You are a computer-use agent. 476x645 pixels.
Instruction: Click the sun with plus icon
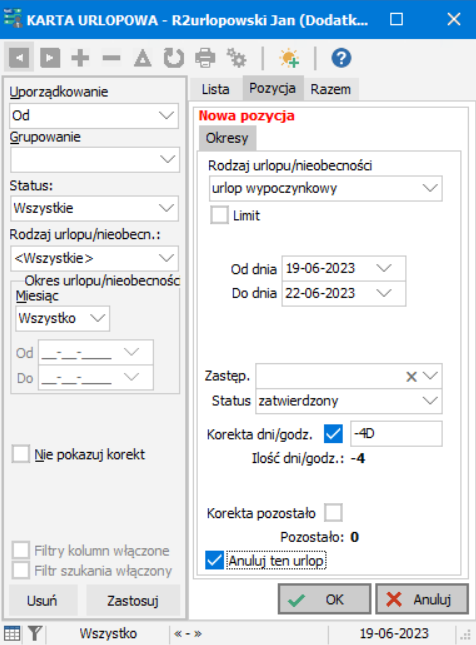pos(289,58)
